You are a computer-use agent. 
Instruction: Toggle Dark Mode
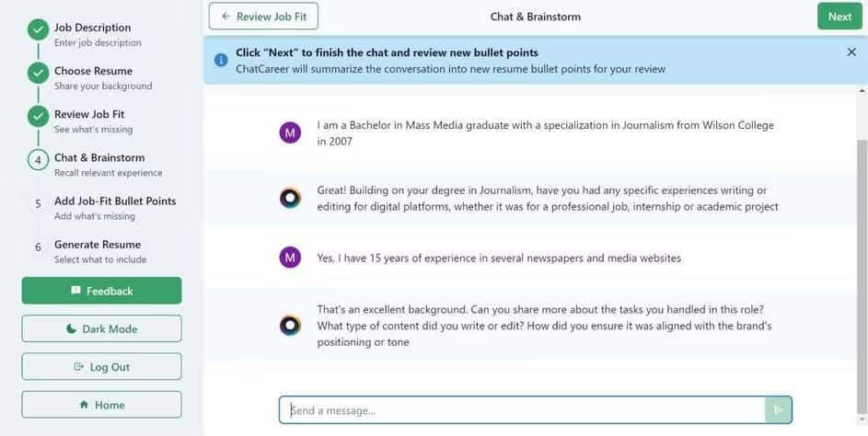101,329
